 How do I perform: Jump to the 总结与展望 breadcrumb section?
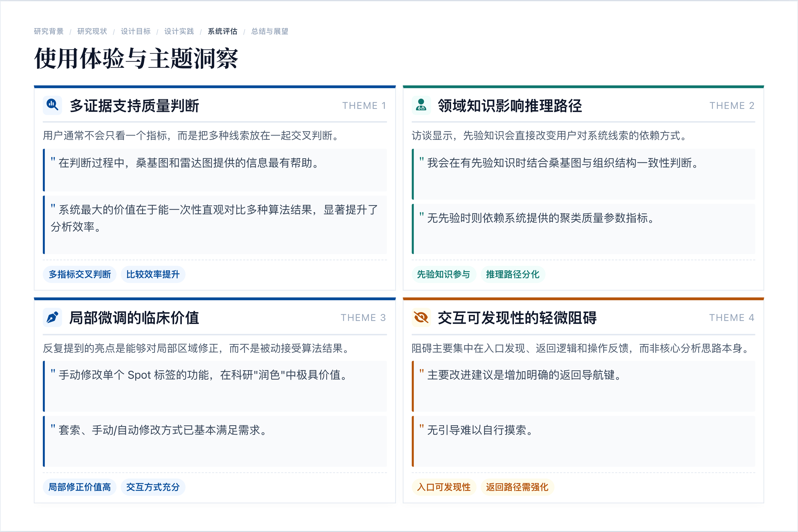tap(270, 31)
